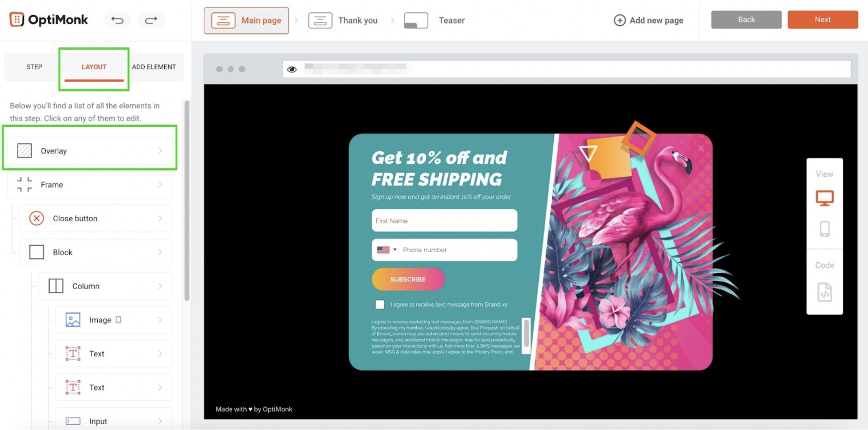The image size is (868, 430).
Task: Check the agree to text message checkbox
Action: 380,304
